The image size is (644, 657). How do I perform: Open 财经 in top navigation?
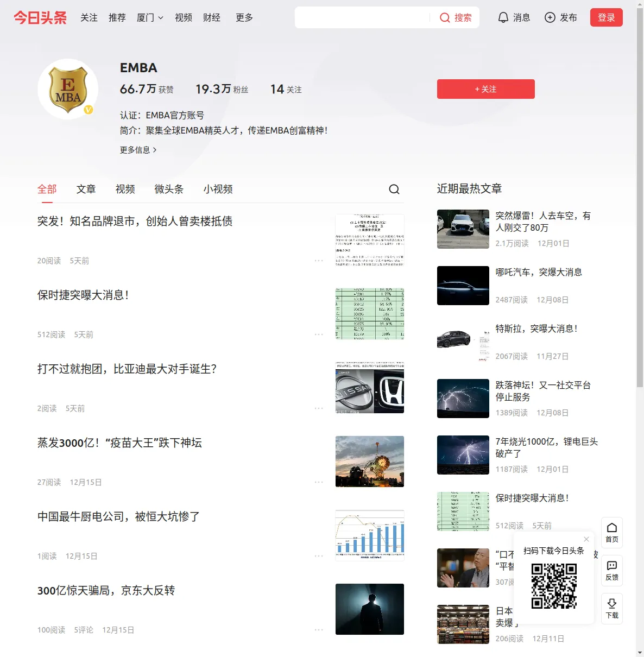tap(212, 17)
